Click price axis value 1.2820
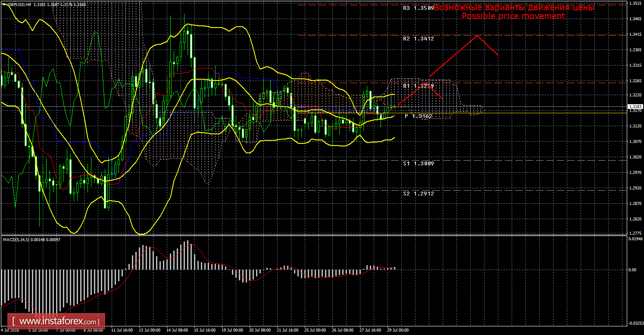 635,219
